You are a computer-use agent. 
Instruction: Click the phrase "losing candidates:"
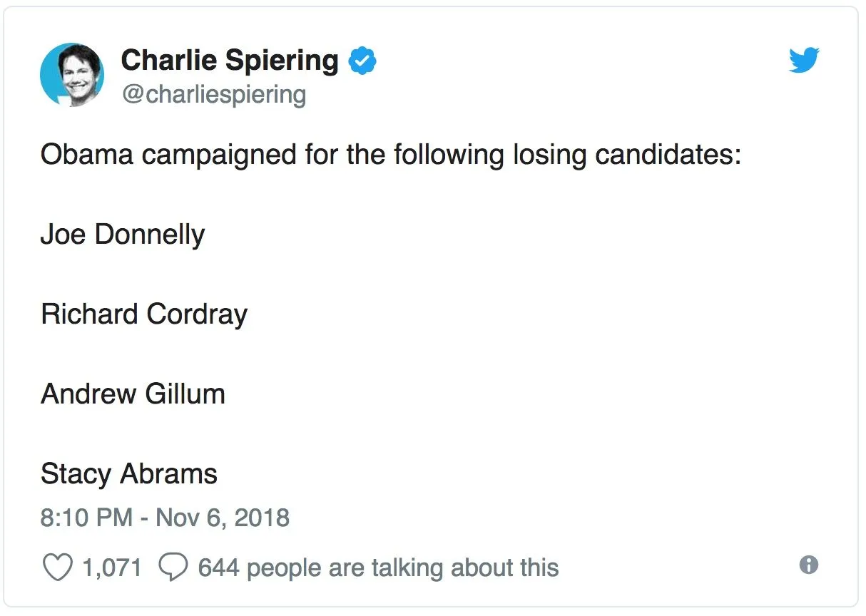[x=627, y=154]
